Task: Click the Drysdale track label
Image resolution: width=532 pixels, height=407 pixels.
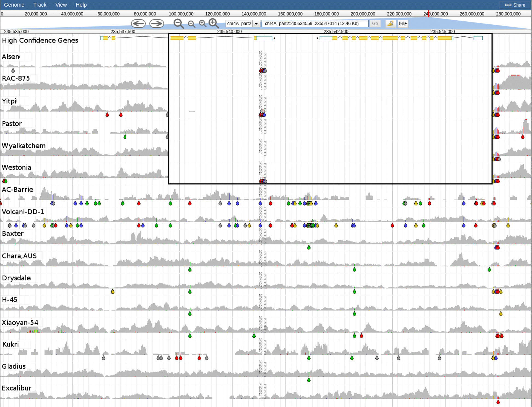Action: [x=16, y=278]
